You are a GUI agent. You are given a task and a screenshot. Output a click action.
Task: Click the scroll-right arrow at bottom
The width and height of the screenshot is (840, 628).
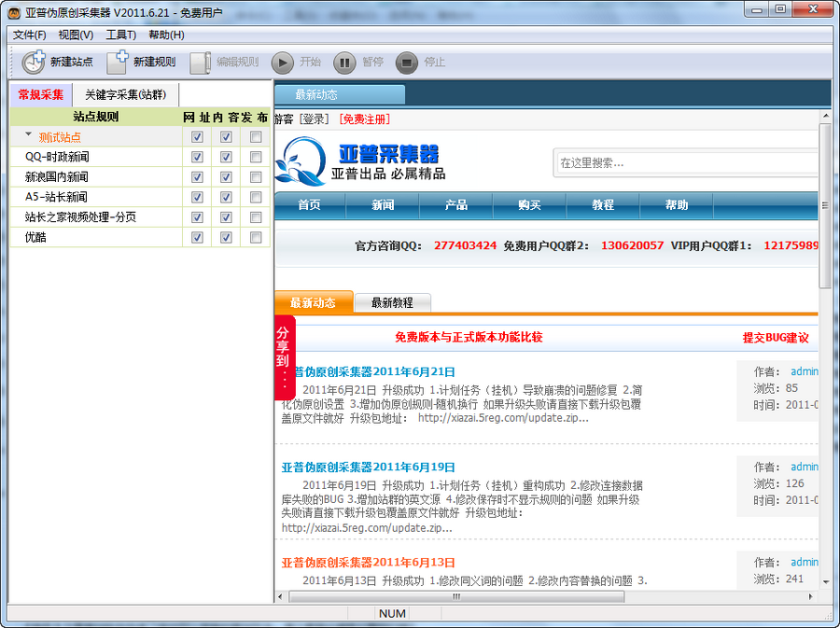coord(810,596)
